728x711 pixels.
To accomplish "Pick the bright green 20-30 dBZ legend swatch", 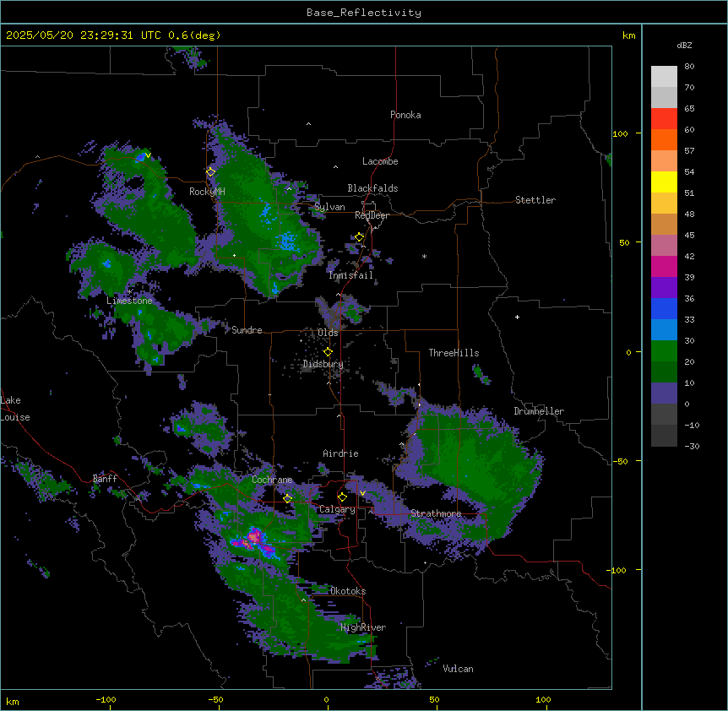I will click(x=664, y=351).
